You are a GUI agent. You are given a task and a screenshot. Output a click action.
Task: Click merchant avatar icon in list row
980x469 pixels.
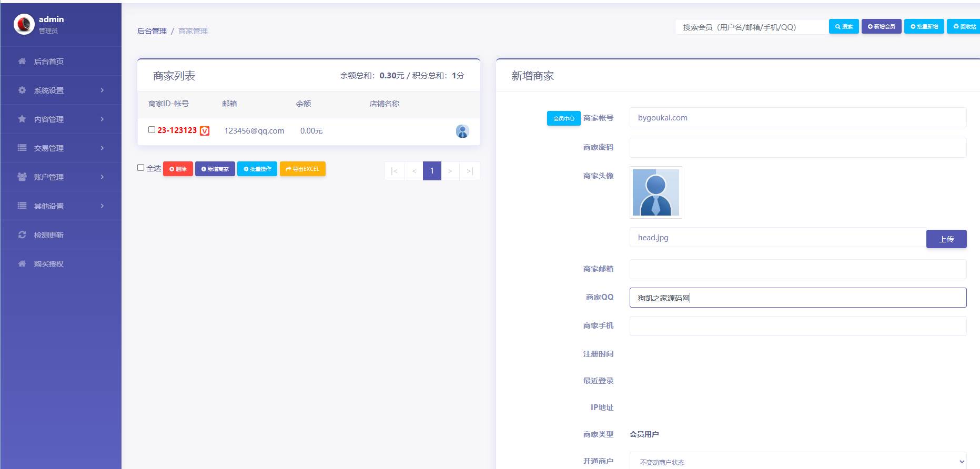point(462,131)
